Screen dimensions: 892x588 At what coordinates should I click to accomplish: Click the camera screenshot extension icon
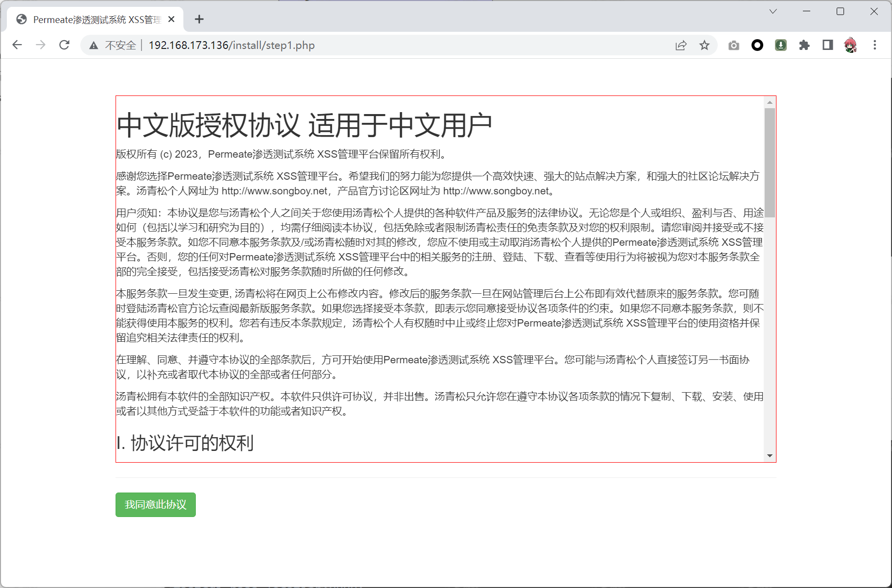click(733, 46)
